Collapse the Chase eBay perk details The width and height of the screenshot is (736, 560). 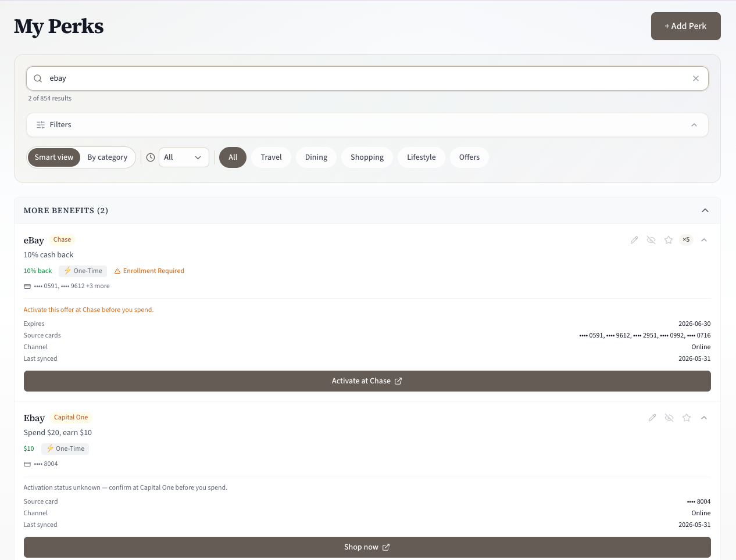point(704,240)
